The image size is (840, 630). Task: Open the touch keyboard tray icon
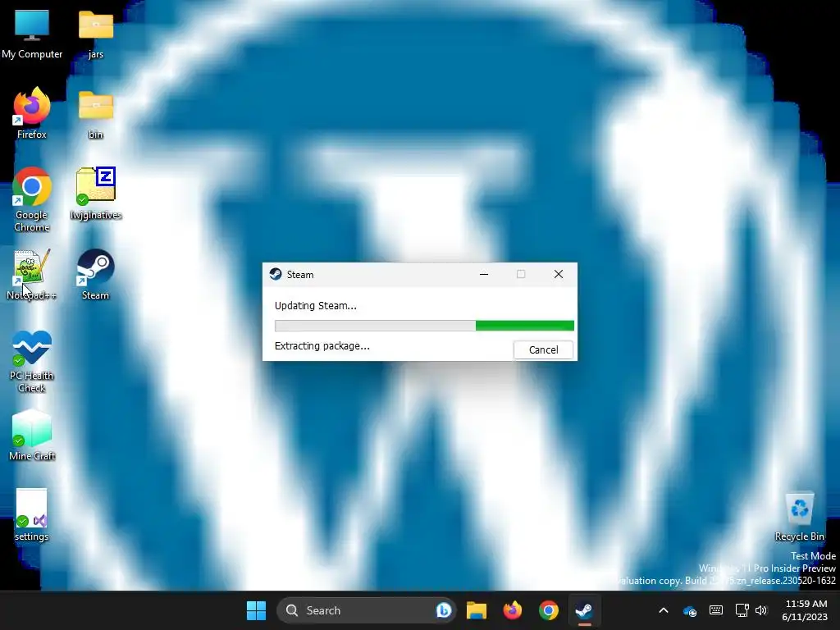[x=715, y=610]
